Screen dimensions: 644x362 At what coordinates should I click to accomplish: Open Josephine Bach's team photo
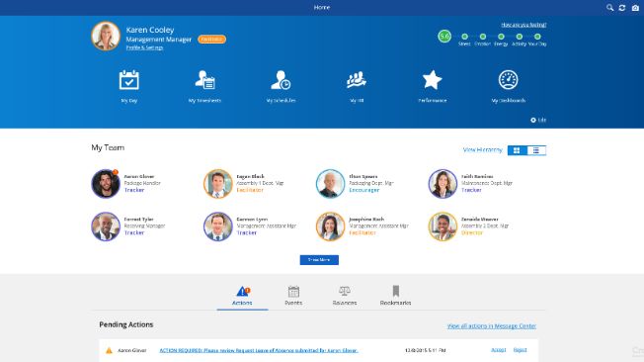pos(330,226)
